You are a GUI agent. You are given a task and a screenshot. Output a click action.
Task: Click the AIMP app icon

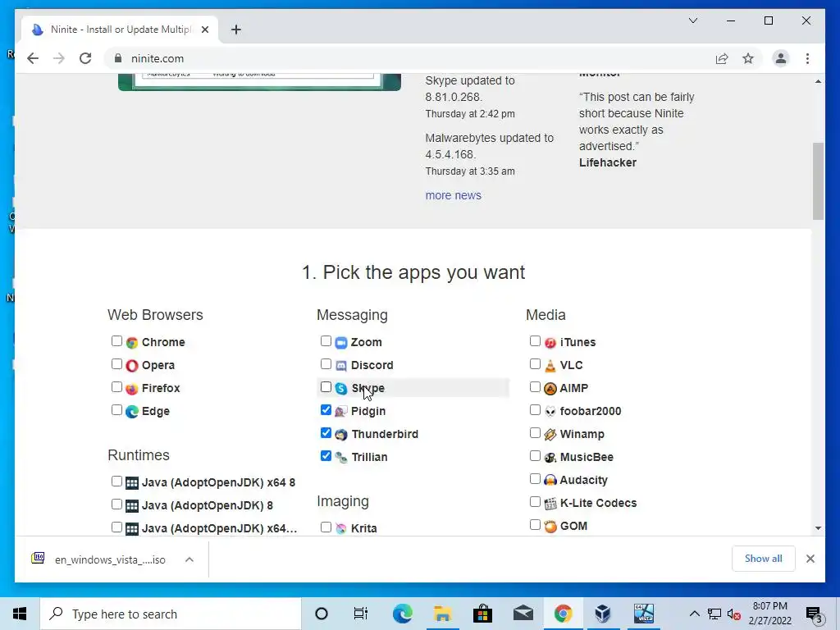(550, 388)
